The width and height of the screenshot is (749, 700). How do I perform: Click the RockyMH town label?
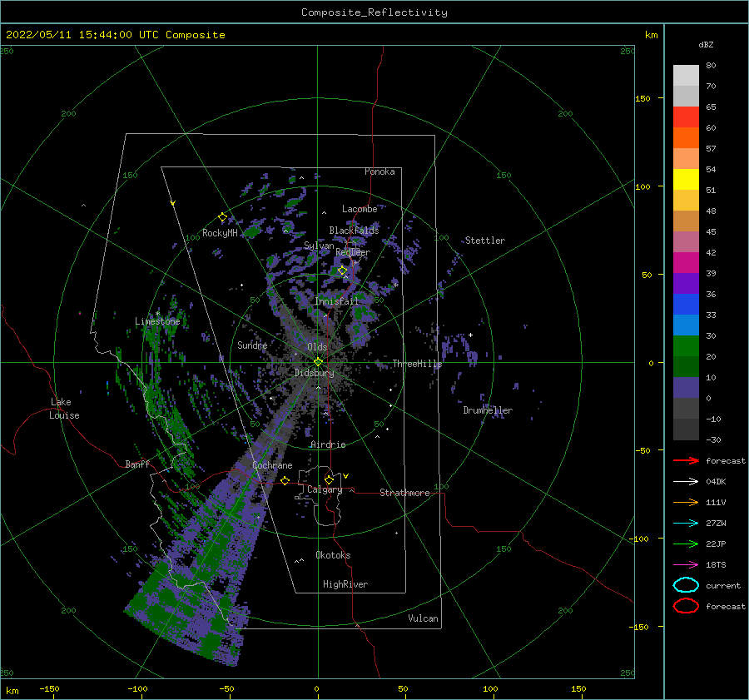tap(220, 233)
